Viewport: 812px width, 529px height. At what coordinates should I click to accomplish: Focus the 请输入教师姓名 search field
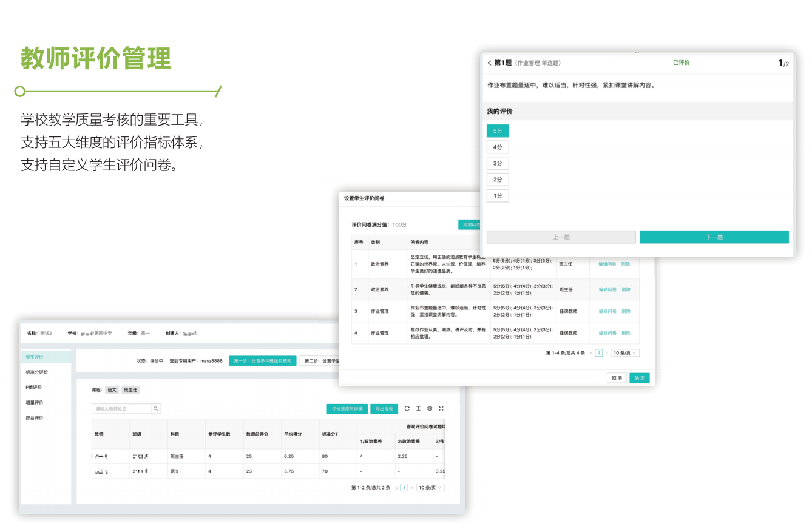(121, 409)
